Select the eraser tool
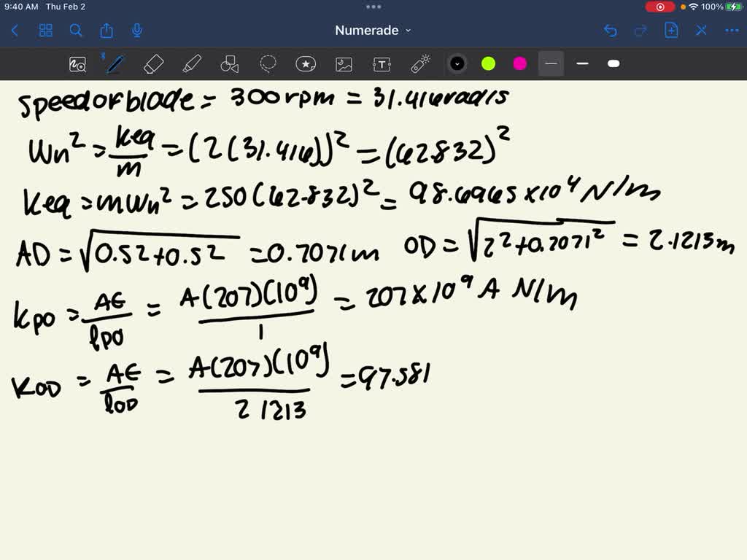 click(x=153, y=64)
